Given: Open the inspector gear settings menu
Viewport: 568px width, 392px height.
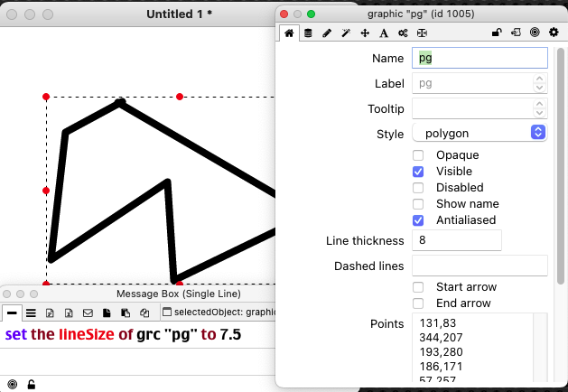Looking at the screenshot, I should click(x=554, y=33).
